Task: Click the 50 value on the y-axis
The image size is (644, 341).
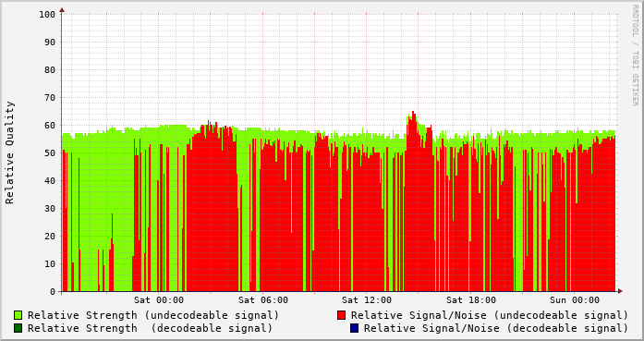Action: 50,153
